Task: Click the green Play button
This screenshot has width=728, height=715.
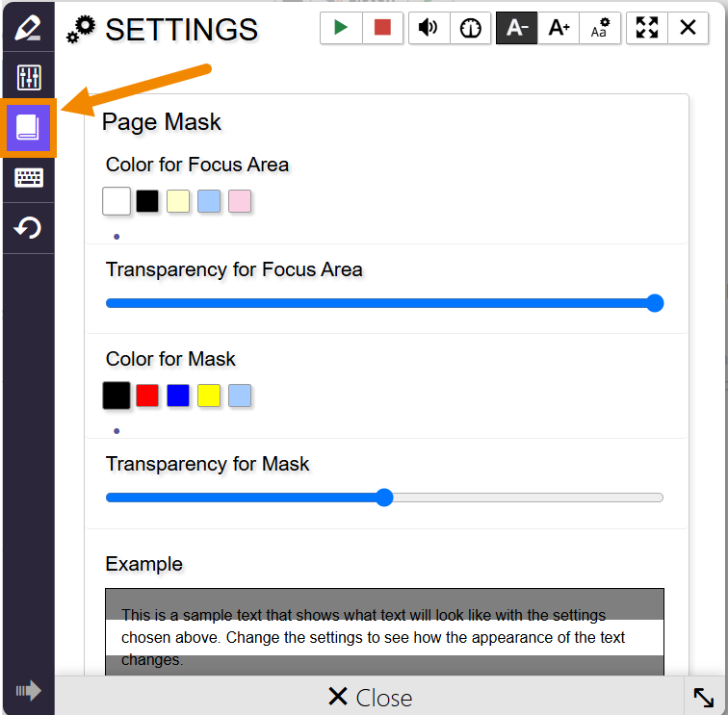Action: pos(341,28)
